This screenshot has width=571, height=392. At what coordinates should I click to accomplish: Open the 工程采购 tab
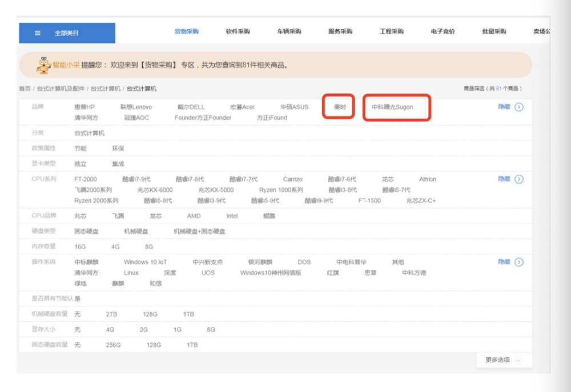click(x=391, y=31)
